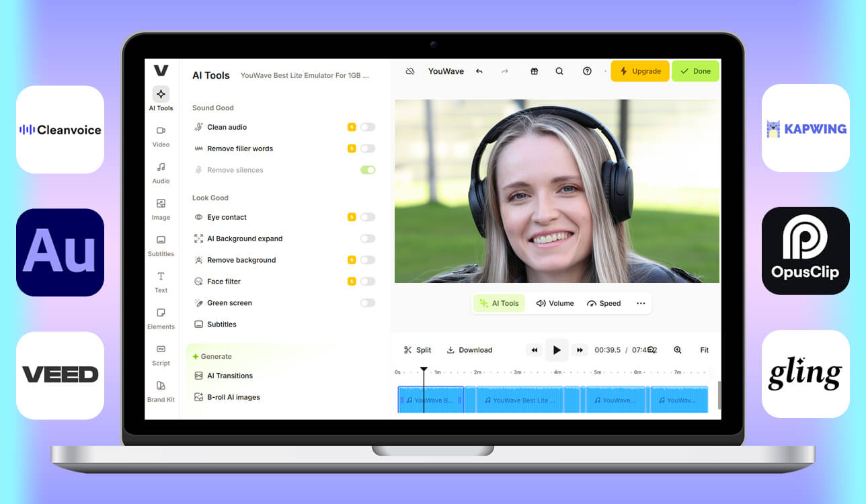This screenshot has height=504, width=866.
Task: Open Volume control below preview
Action: tap(555, 303)
